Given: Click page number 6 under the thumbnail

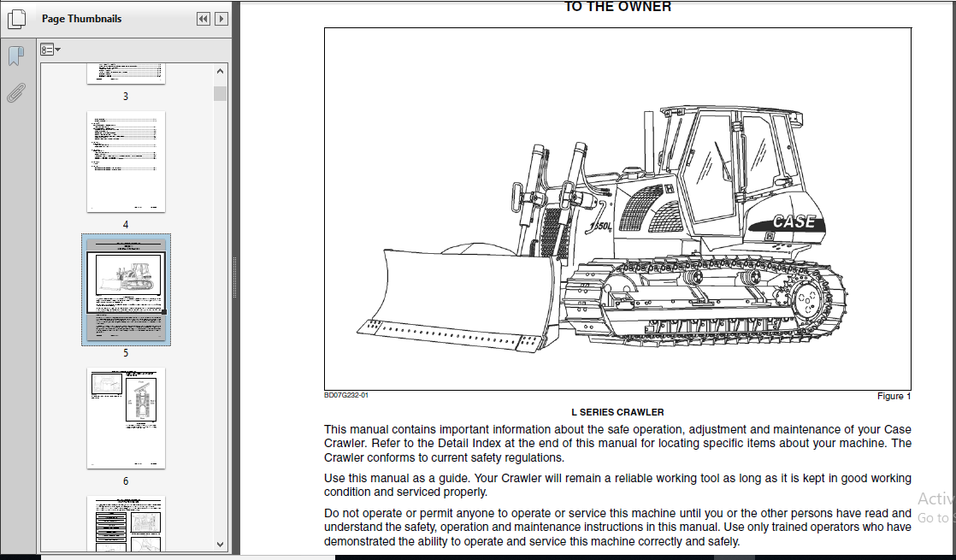Looking at the screenshot, I should (126, 481).
